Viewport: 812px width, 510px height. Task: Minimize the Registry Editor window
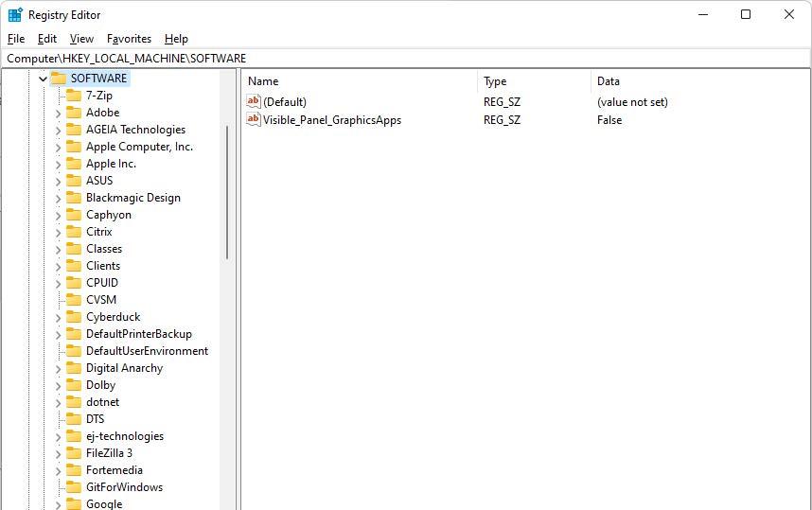coord(703,14)
